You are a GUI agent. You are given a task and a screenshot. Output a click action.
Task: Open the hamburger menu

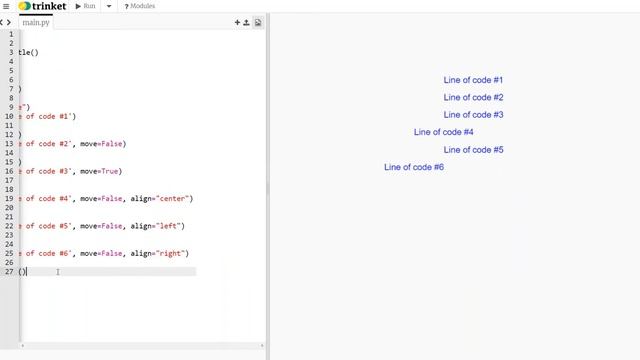pyautogui.click(x=6, y=6)
